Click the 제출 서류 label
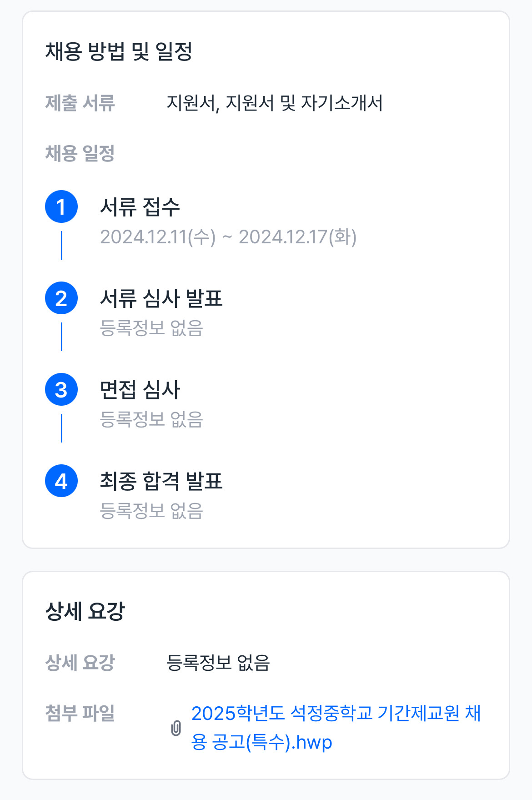This screenshot has height=800, width=532. pyautogui.click(x=80, y=103)
